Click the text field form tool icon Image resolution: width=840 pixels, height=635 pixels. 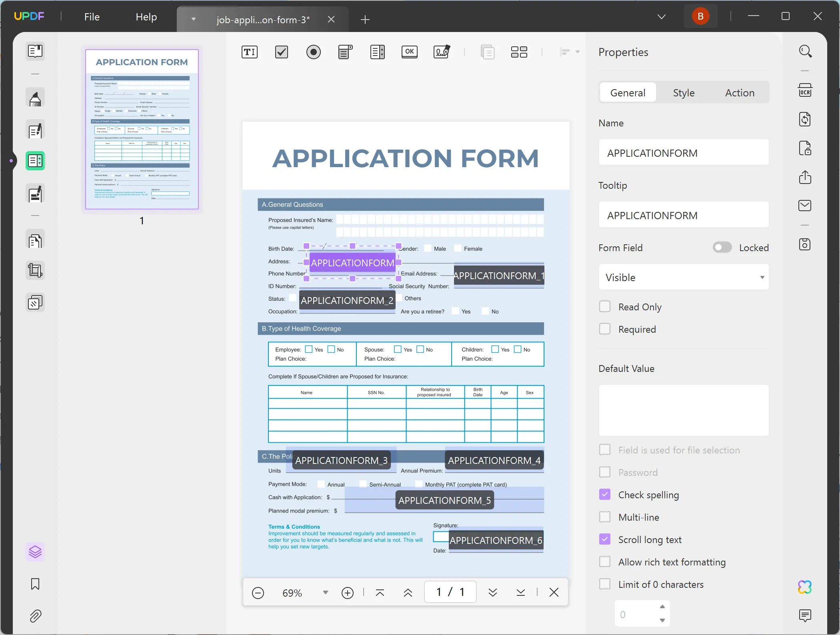250,51
